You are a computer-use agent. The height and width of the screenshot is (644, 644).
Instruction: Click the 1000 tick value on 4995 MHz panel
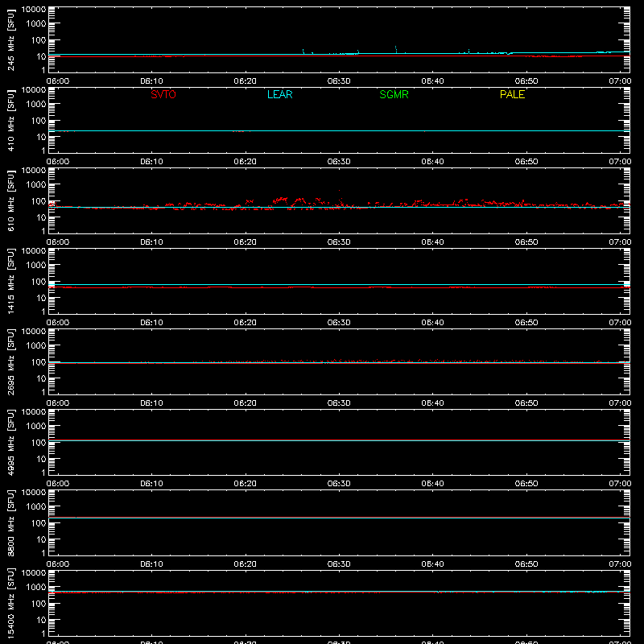tap(36, 427)
